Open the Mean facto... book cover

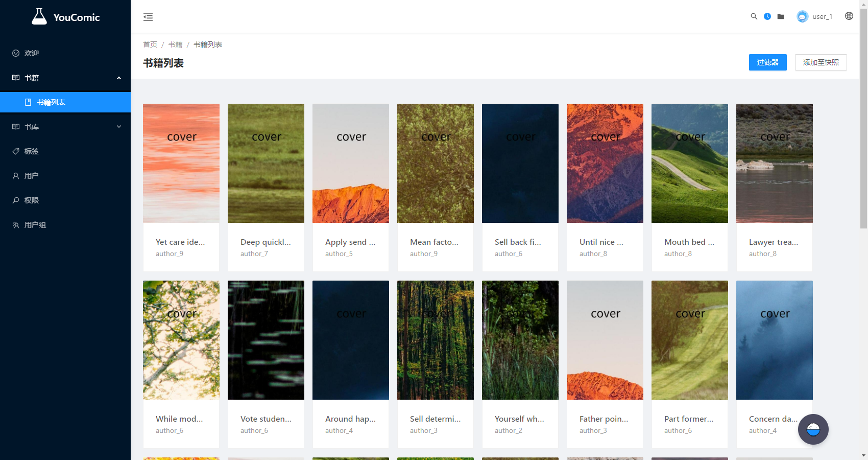[436, 163]
